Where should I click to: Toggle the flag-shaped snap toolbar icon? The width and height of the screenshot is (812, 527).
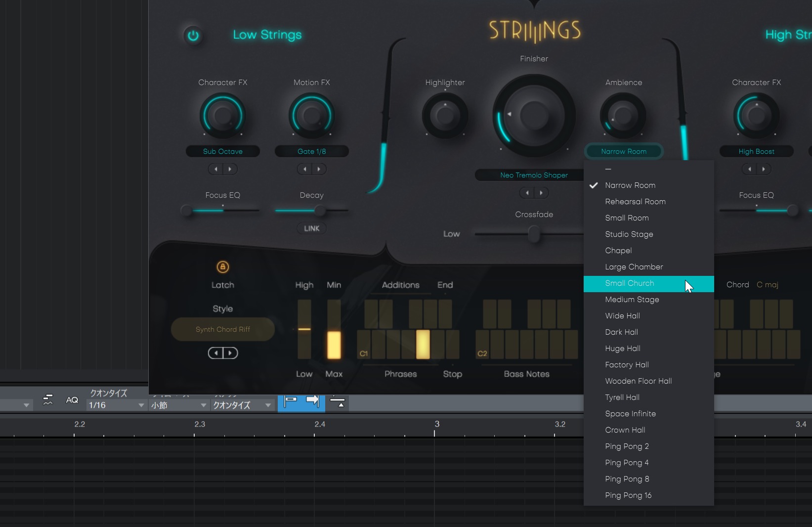[x=290, y=401]
